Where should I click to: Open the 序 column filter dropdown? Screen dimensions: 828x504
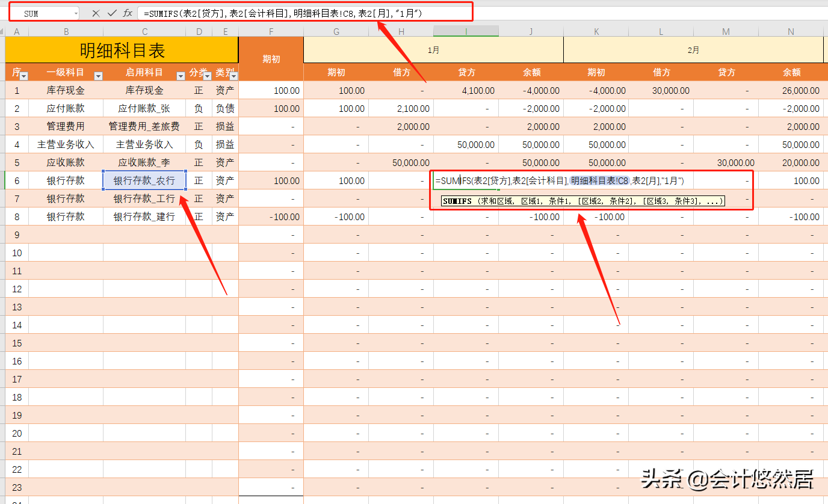(x=24, y=76)
